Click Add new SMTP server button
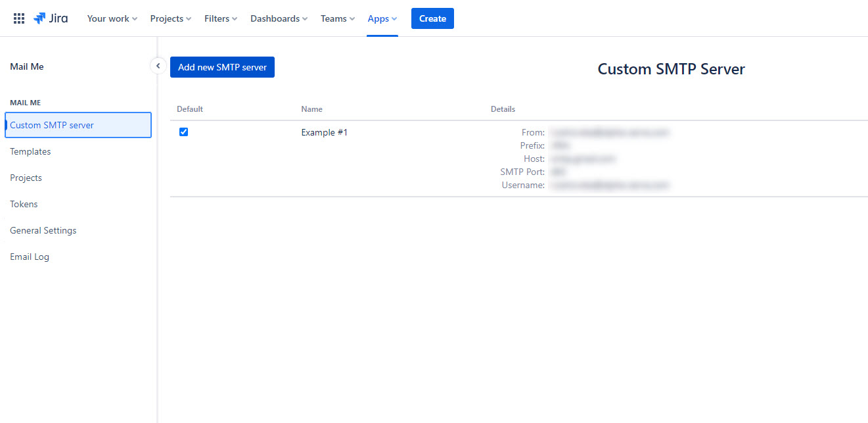This screenshot has width=868, height=423. pos(222,67)
